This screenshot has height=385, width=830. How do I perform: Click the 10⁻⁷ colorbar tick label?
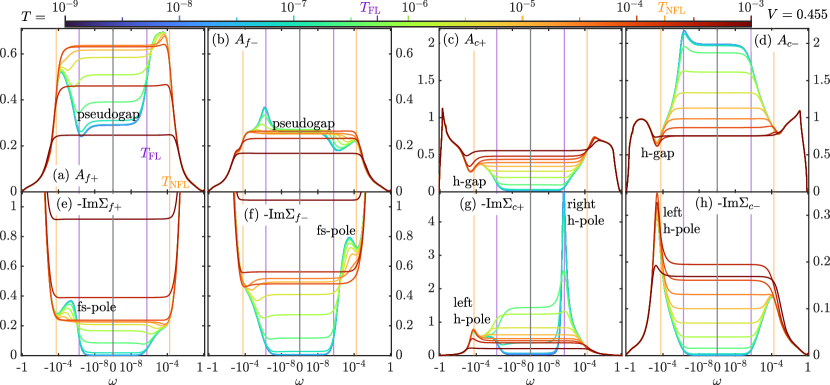pyautogui.click(x=294, y=8)
